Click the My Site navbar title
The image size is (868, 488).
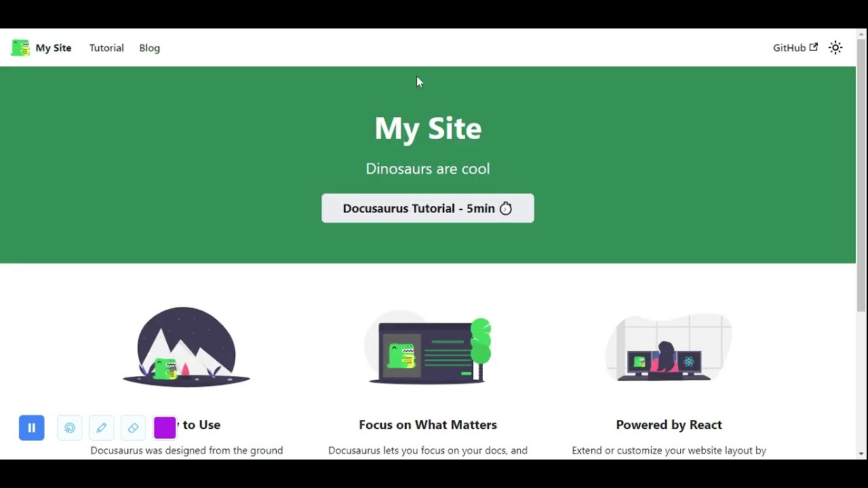[54, 47]
